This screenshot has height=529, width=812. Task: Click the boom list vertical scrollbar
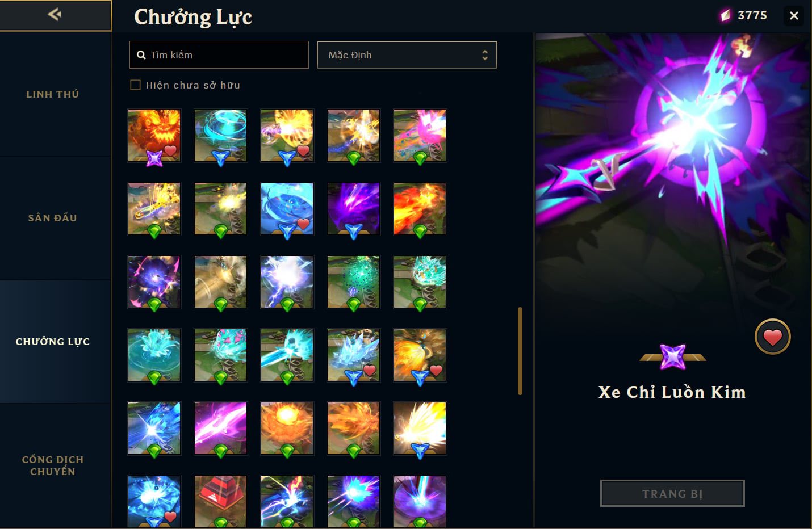(520, 351)
